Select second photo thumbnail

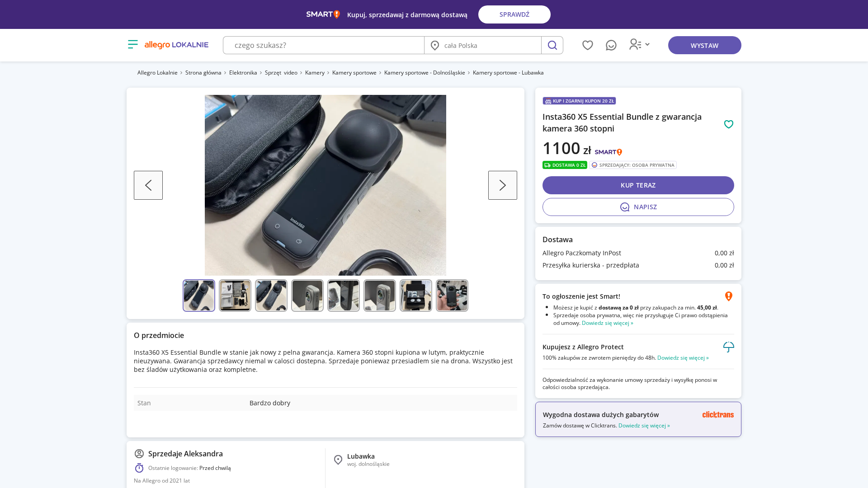[x=235, y=296]
